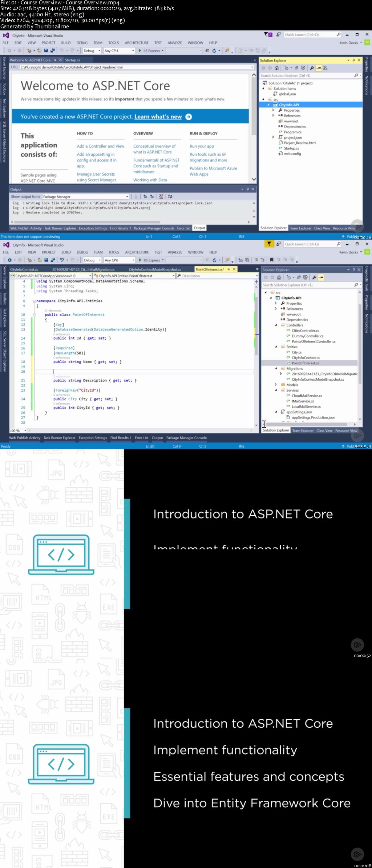Open Show output from Package Manager dropdown
Viewport: 372px width, 868px height.
pyautogui.click(x=86, y=196)
